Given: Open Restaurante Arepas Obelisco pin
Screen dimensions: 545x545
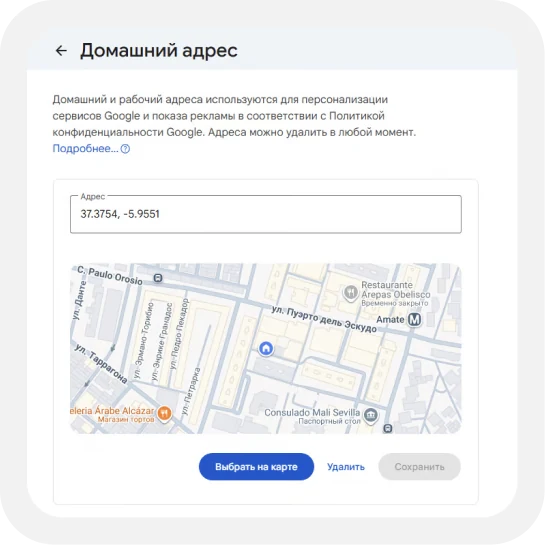Looking at the screenshot, I should [x=351, y=293].
